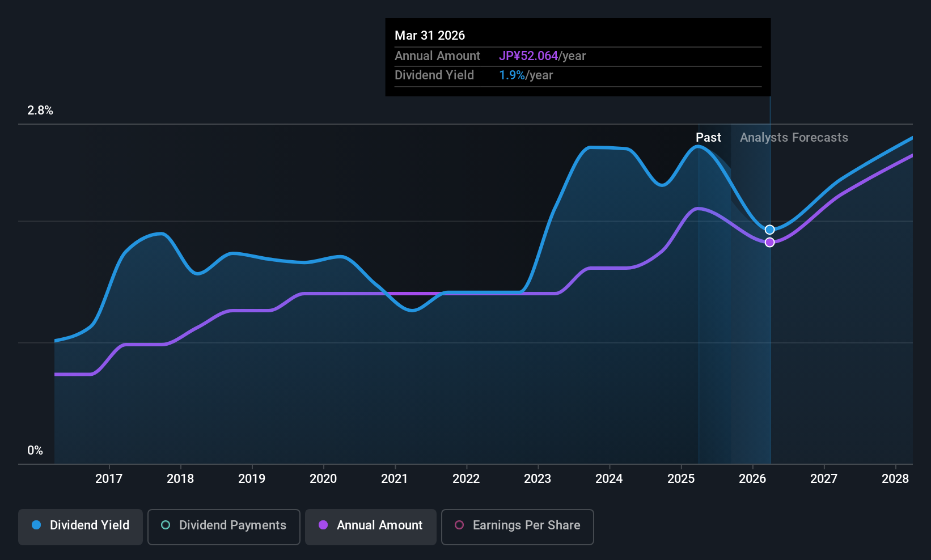Show the Earnings Per Share series

pyautogui.click(x=517, y=525)
